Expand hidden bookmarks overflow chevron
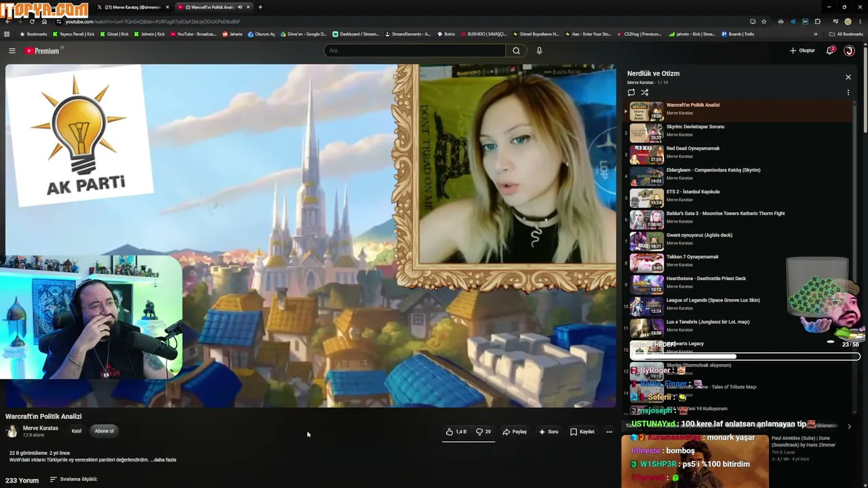Image resolution: width=868 pixels, height=488 pixels. 816,34
